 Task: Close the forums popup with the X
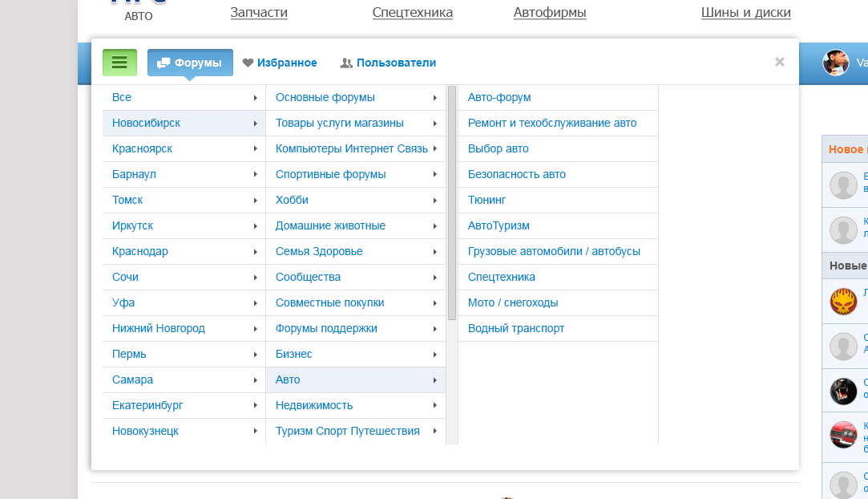pos(779,62)
